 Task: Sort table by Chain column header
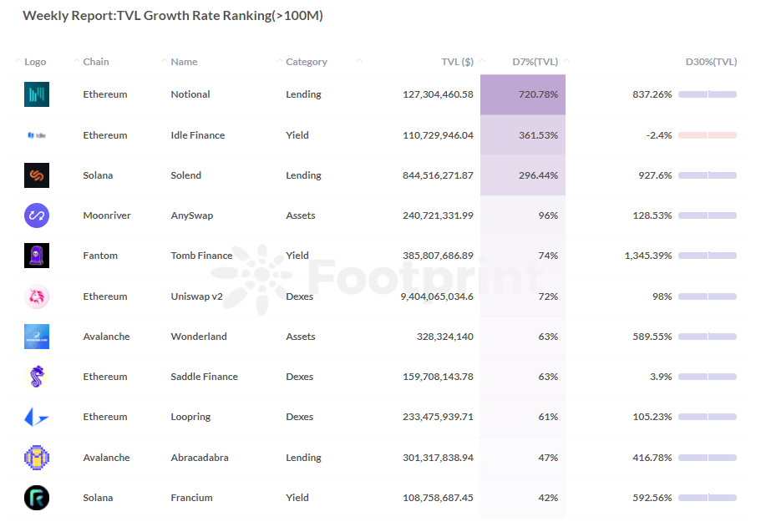tap(95, 62)
